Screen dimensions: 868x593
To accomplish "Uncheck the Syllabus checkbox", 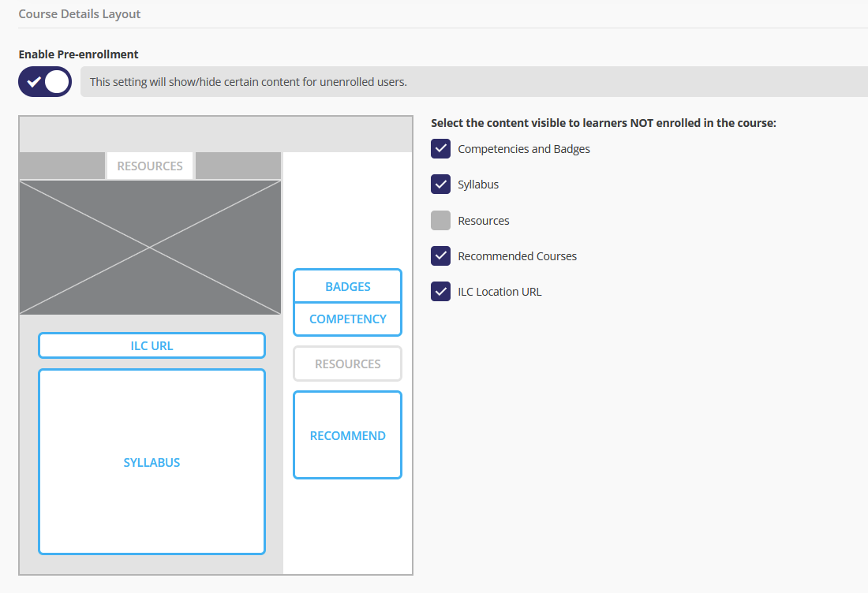I will point(440,184).
